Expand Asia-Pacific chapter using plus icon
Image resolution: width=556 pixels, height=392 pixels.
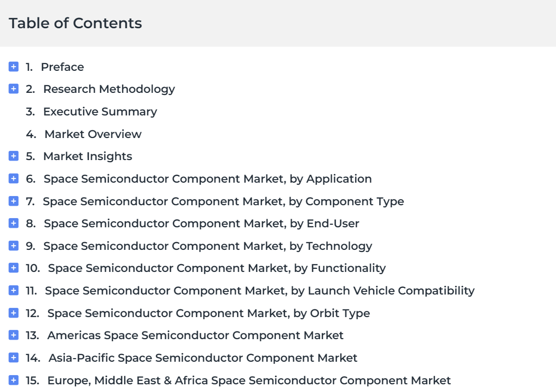13,358
